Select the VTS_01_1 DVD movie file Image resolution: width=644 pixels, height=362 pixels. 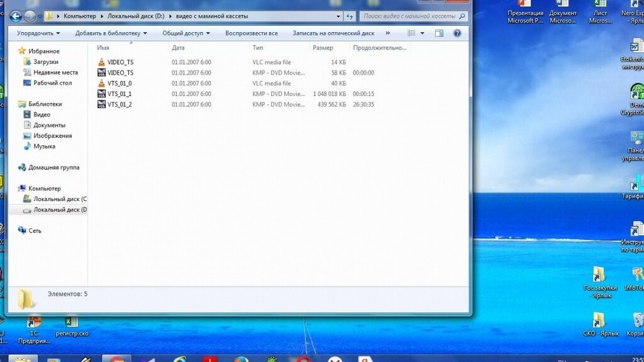pos(119,94)
